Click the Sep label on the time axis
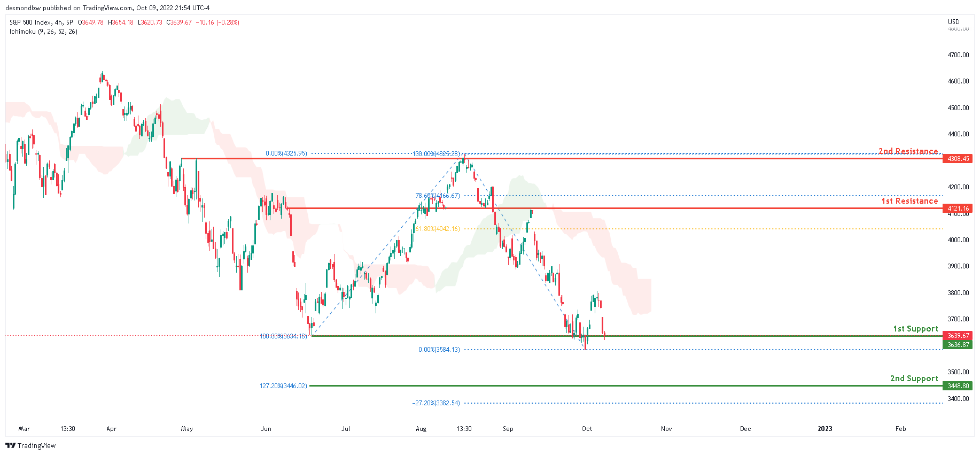This screenshot has height=455, width=980. [508, 429]
